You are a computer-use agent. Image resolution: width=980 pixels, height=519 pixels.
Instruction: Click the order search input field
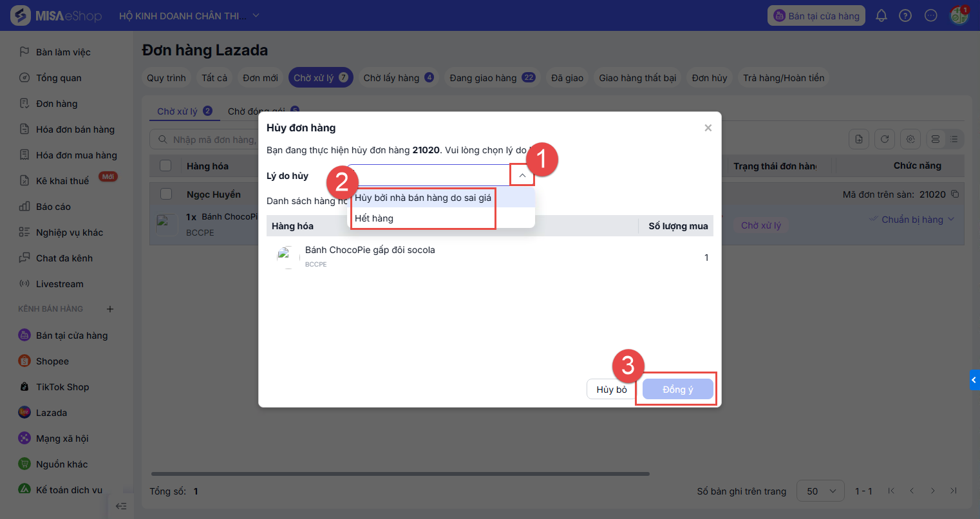(205, 139)
